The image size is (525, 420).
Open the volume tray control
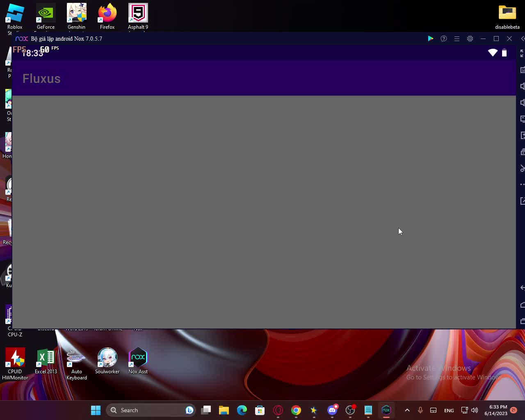[475, 410]
